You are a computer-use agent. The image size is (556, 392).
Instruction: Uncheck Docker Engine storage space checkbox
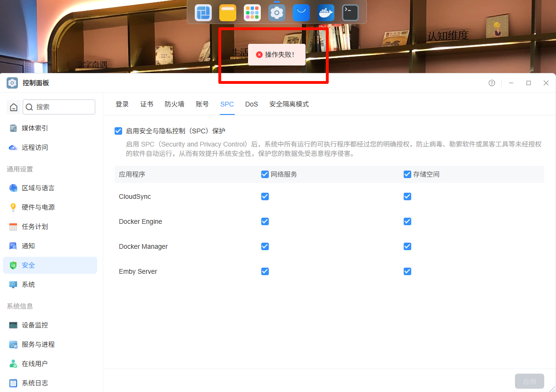[x=407, y=221]
